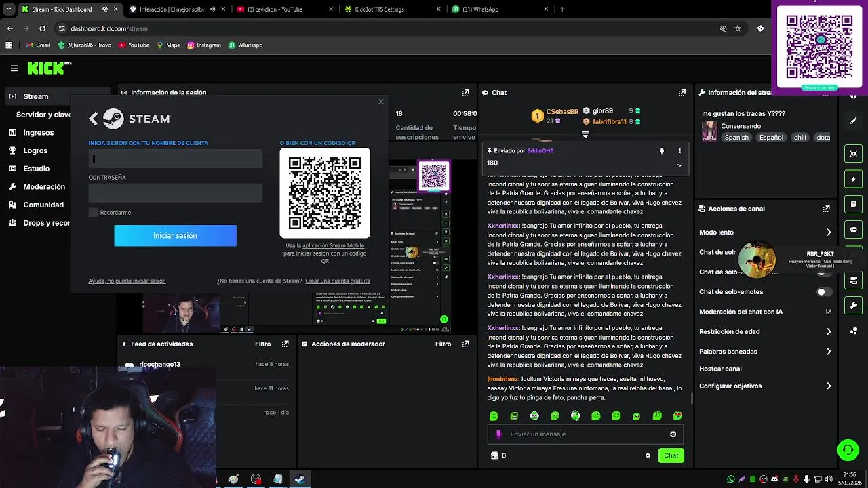Open Moderación del chat con IA external link
This screenshot has height=488, width=868.
pyautogui.click(x=828, y=312)
